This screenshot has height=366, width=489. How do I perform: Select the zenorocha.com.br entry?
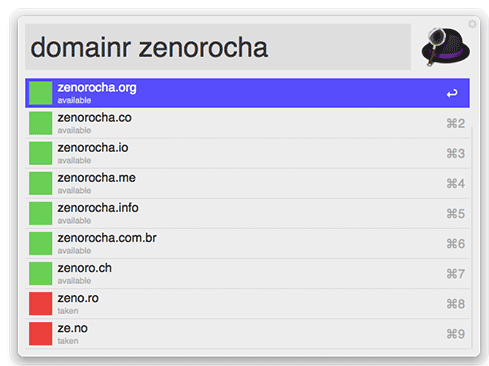coord(247,243)
